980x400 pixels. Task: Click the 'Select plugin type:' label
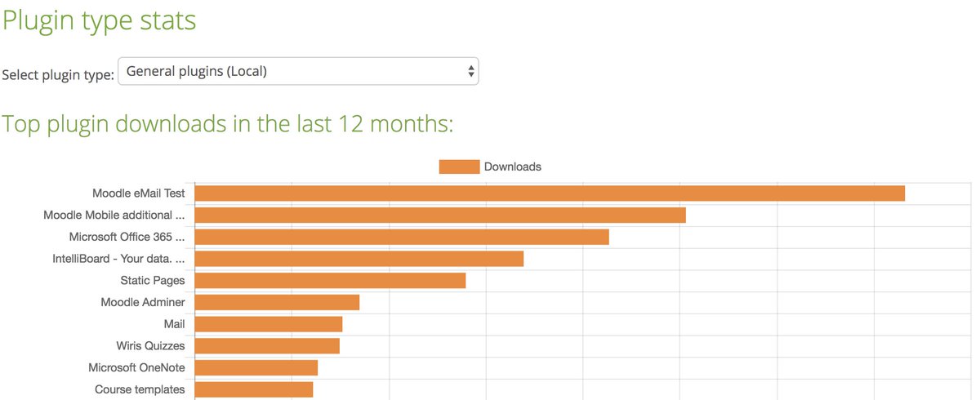(58, 75)
